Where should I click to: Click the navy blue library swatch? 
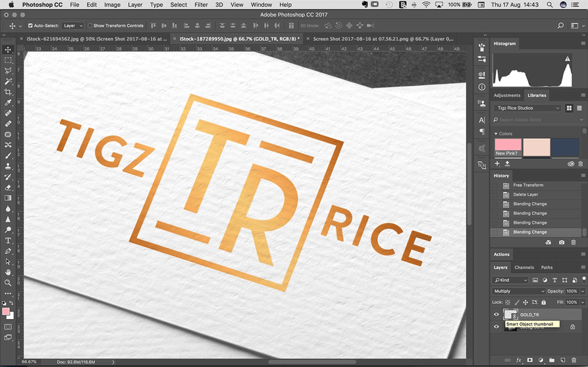(x=565, y=147)
